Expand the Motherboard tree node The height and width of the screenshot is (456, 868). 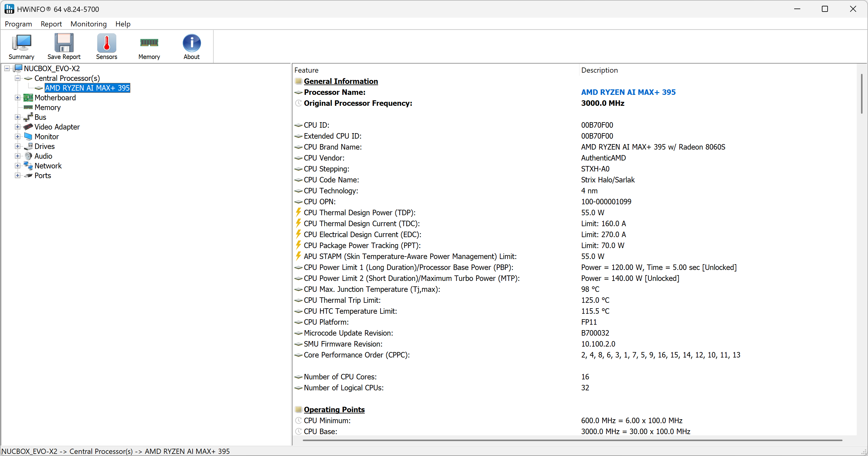click(18, 98)
